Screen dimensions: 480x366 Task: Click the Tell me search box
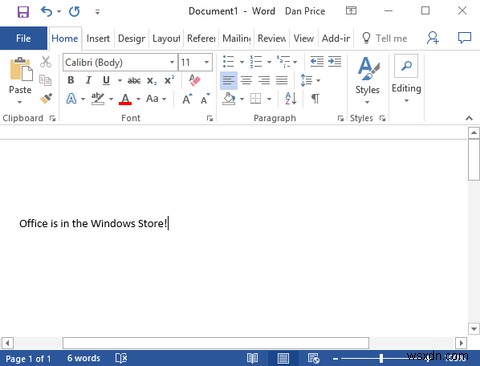point(385,38)
